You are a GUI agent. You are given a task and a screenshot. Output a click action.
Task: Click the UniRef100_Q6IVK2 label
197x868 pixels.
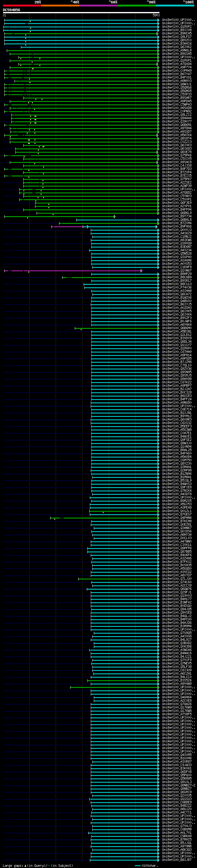tap(176, 47)
